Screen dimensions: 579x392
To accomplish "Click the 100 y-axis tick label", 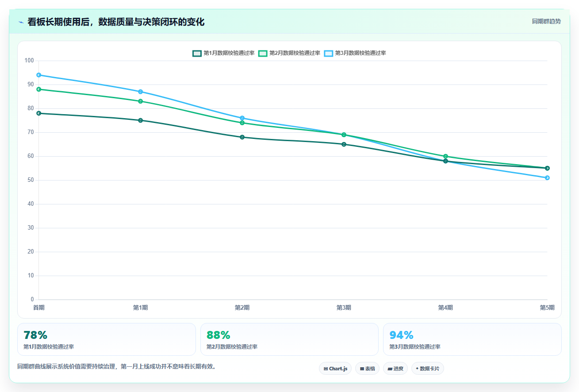I will click(30, 61).
